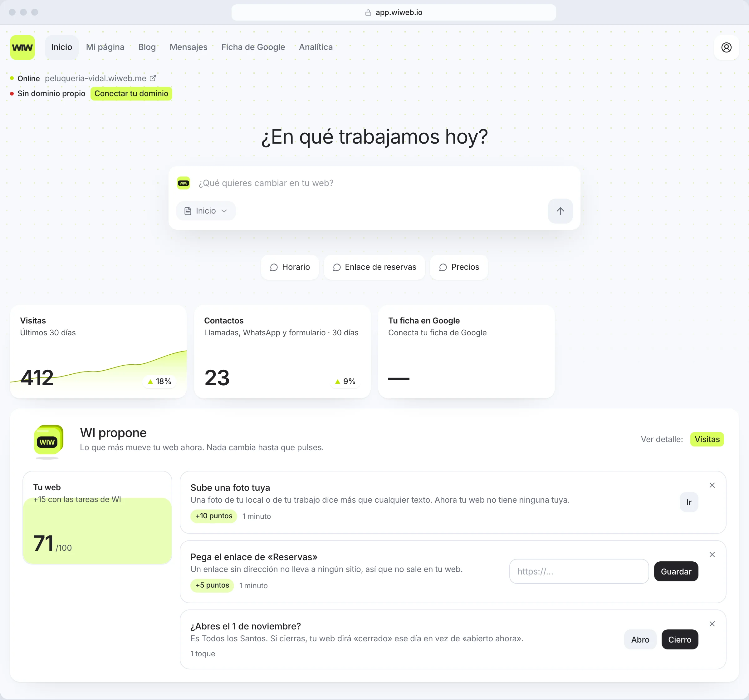The width and height of the screenshot is (749, 700).
Task: Open the 'Tu ficha en Google' card
Action: pyautogui.click(x=466, y=351)
